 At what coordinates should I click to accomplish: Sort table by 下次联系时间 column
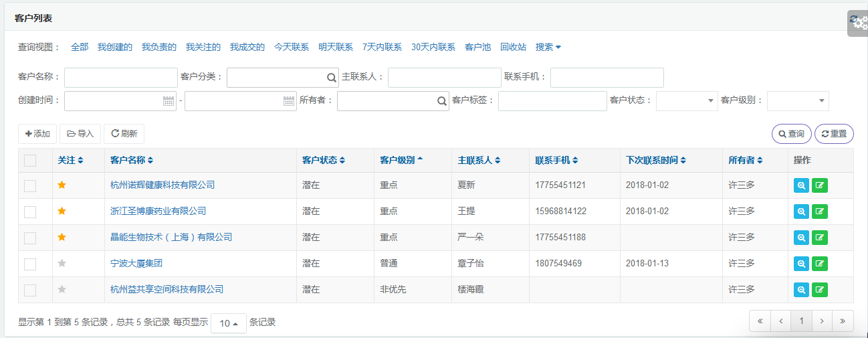tap(655, 161)
